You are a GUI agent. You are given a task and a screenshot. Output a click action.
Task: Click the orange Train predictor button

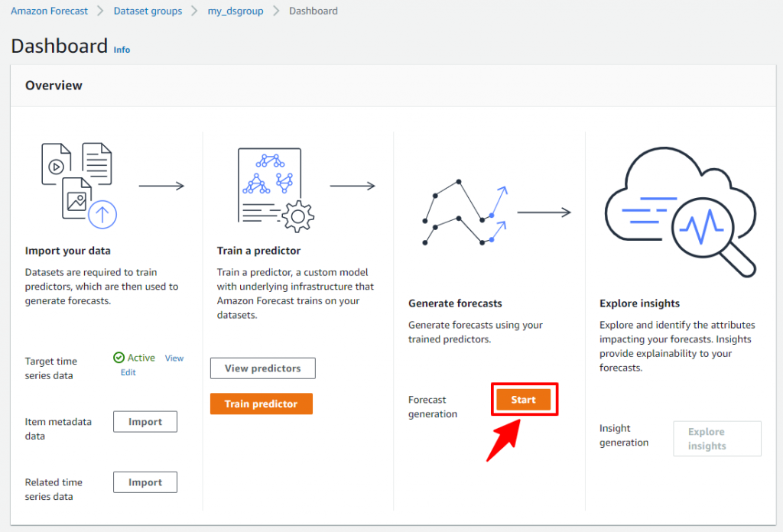[x=262, y=404]
